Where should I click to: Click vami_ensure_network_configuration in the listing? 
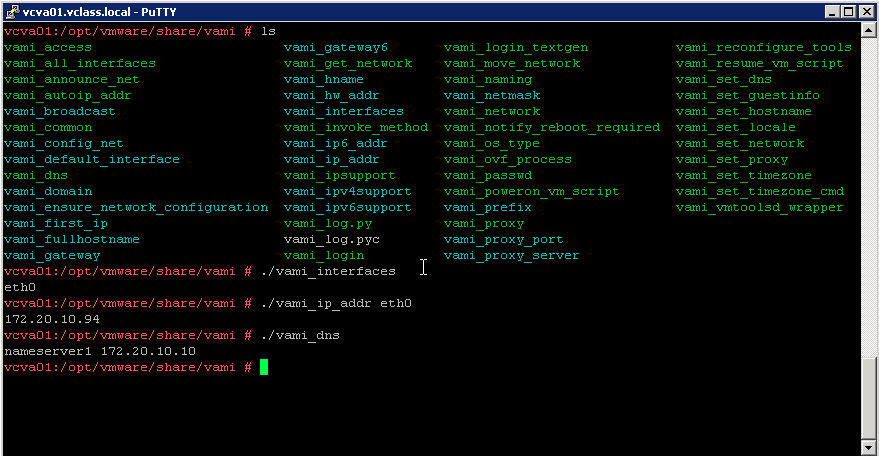click(136, 208)
